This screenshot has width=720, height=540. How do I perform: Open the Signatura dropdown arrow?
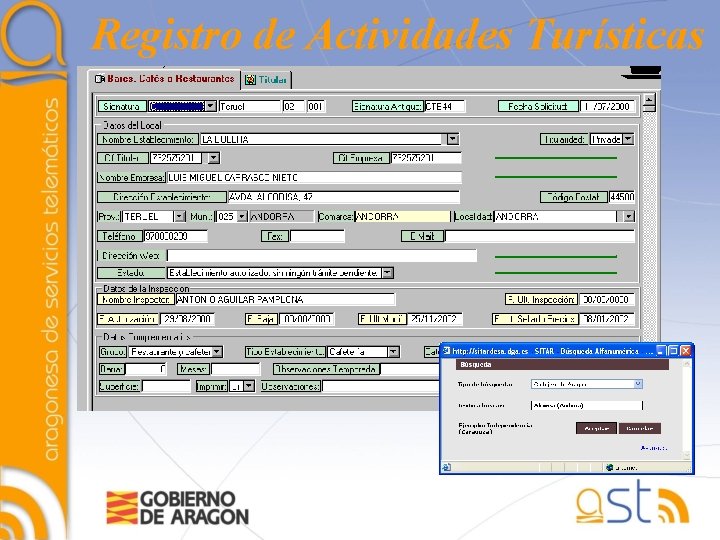pyautogui.click(x=210, y=106)
